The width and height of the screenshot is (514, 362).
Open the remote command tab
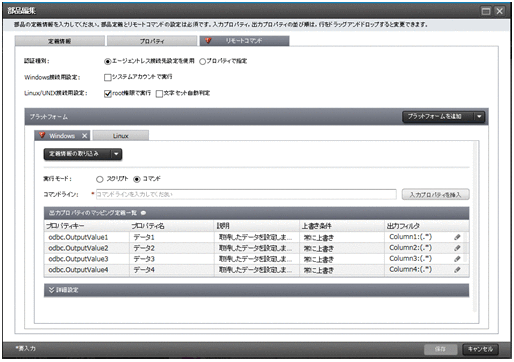tap(244, 41)
